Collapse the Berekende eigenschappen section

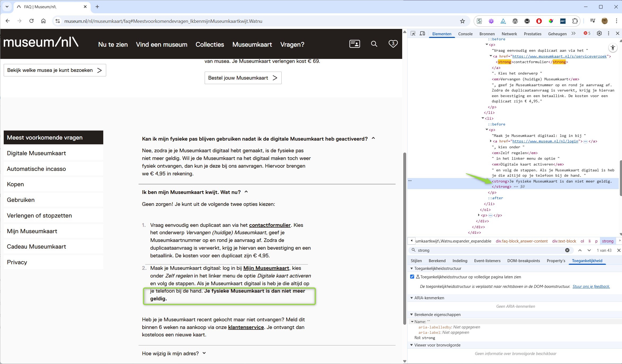pos(412,315)
